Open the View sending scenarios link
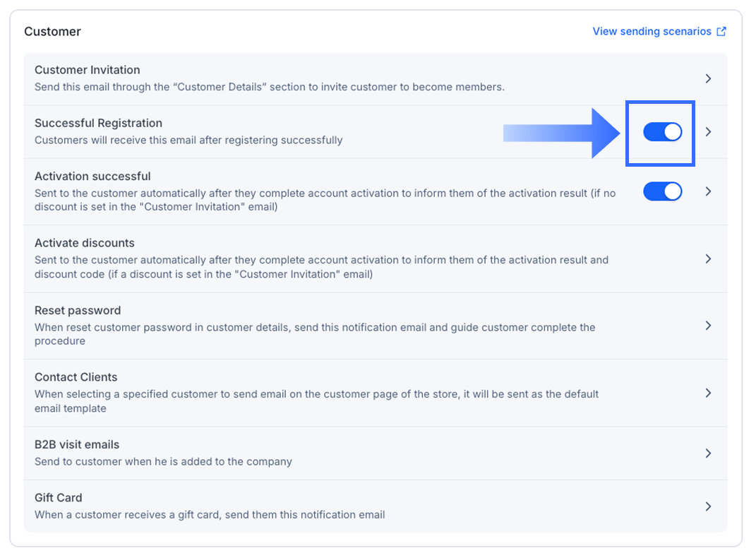 coord(651,32)
